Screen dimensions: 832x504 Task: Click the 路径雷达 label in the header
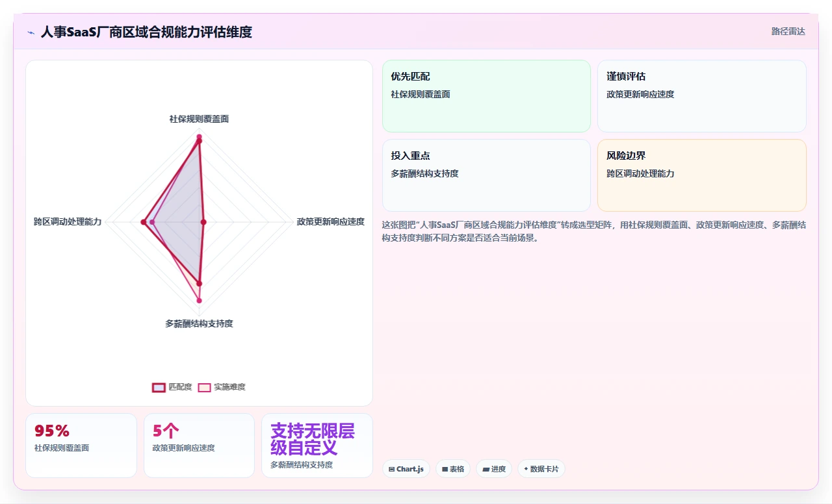point(788,31)
